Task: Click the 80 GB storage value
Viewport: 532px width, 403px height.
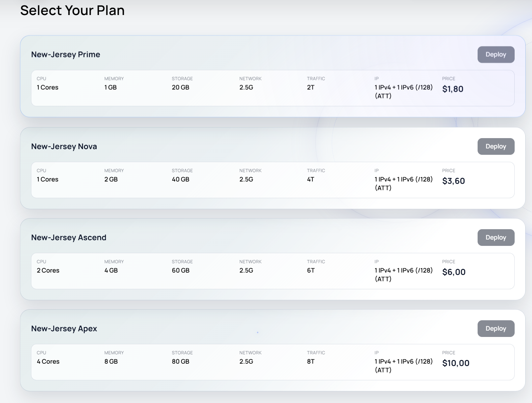Action: 180,362
